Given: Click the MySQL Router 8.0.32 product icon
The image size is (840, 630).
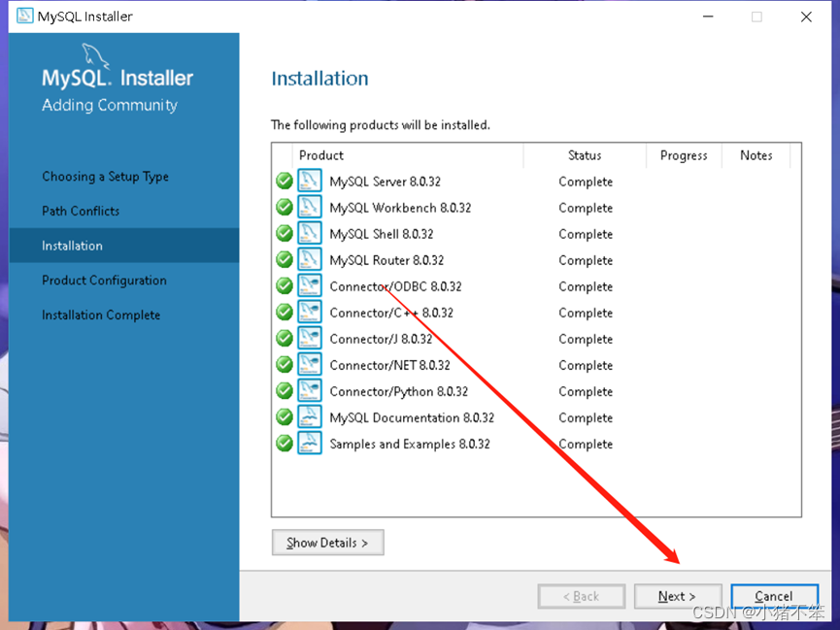Looking at the screenshot, I should (x=310, y=260).
